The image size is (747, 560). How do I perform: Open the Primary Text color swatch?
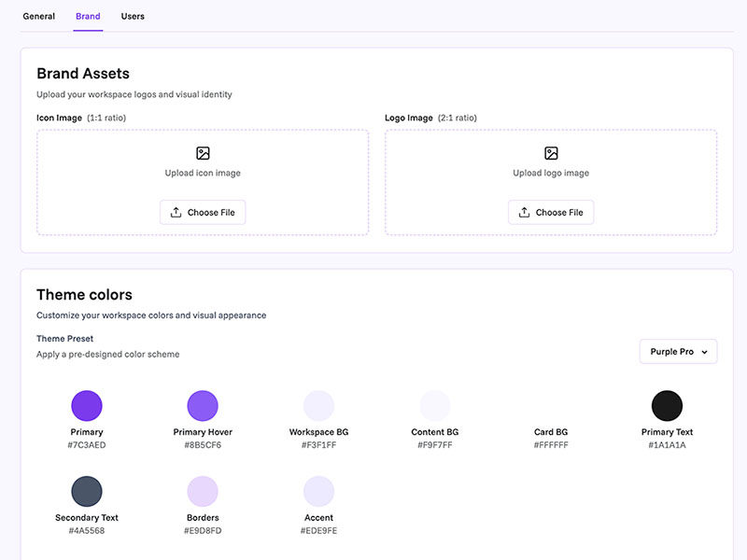[x=667, y=406]
